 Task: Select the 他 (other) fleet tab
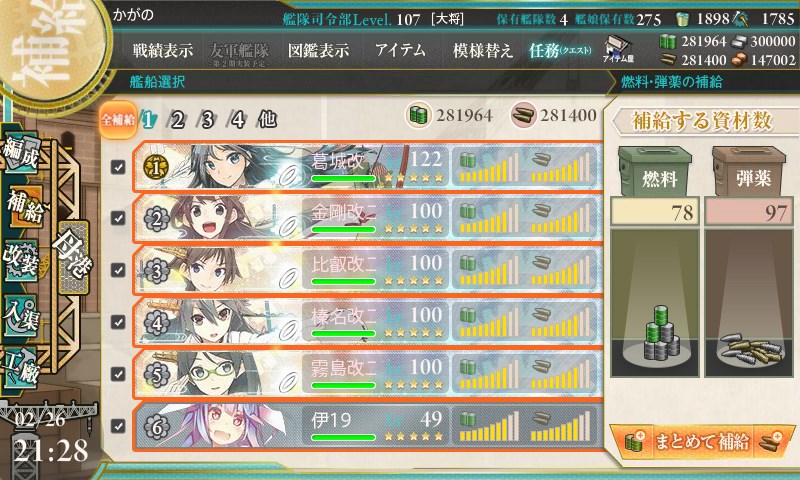267,119
